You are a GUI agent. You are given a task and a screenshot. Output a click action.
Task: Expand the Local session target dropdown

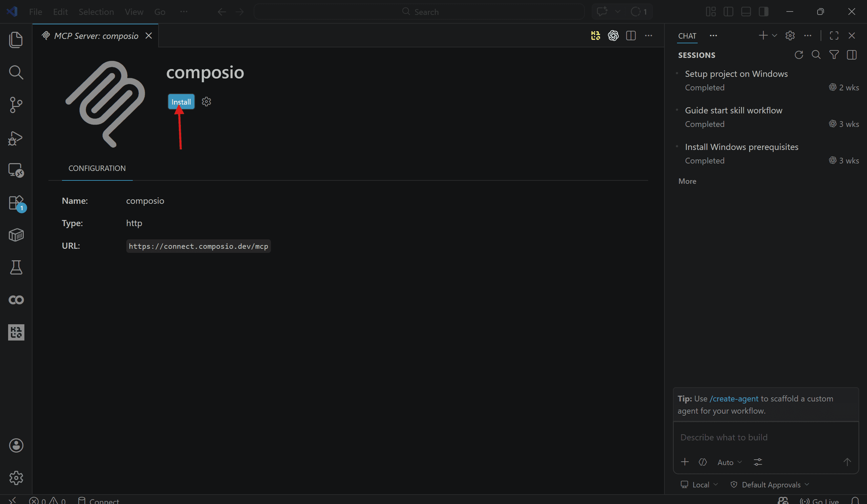(700, 485)
